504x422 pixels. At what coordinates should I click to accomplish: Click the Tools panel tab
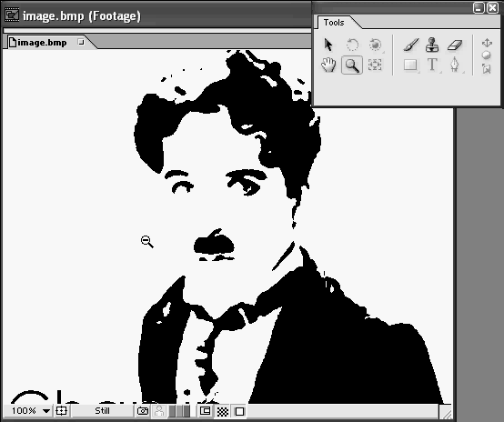coord(334,23)
